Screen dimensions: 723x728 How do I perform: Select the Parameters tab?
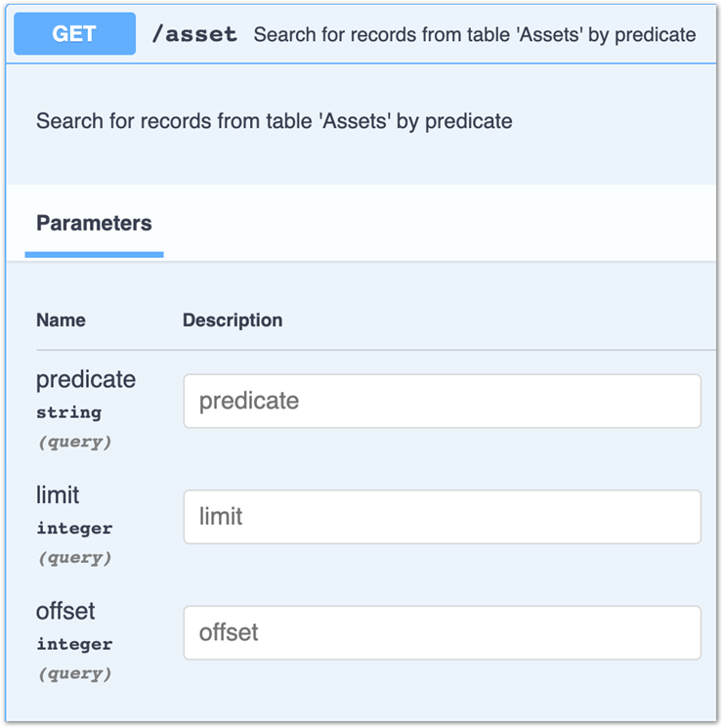[94, 223]
